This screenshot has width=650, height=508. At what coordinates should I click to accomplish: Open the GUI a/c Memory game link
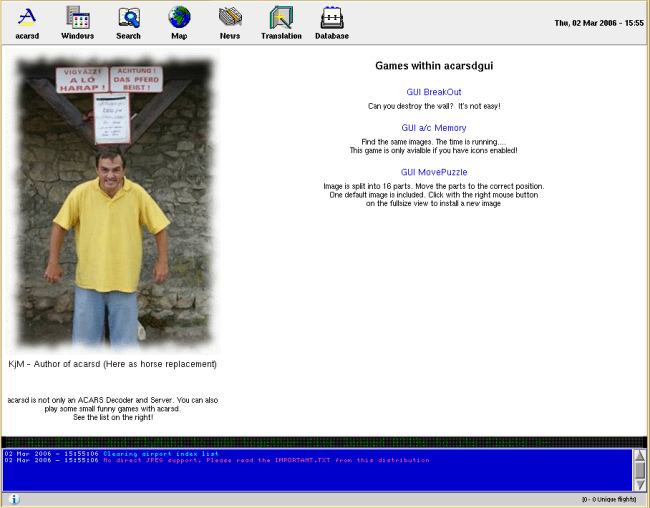[x=434, y=128]
